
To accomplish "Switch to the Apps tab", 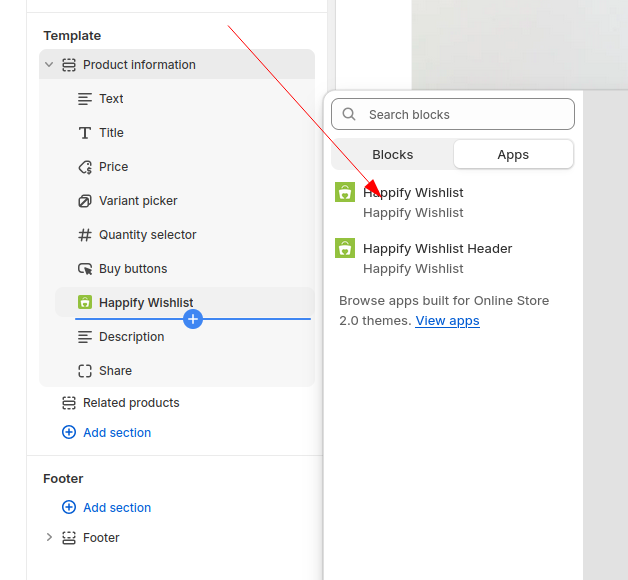I will pos(513,155).
